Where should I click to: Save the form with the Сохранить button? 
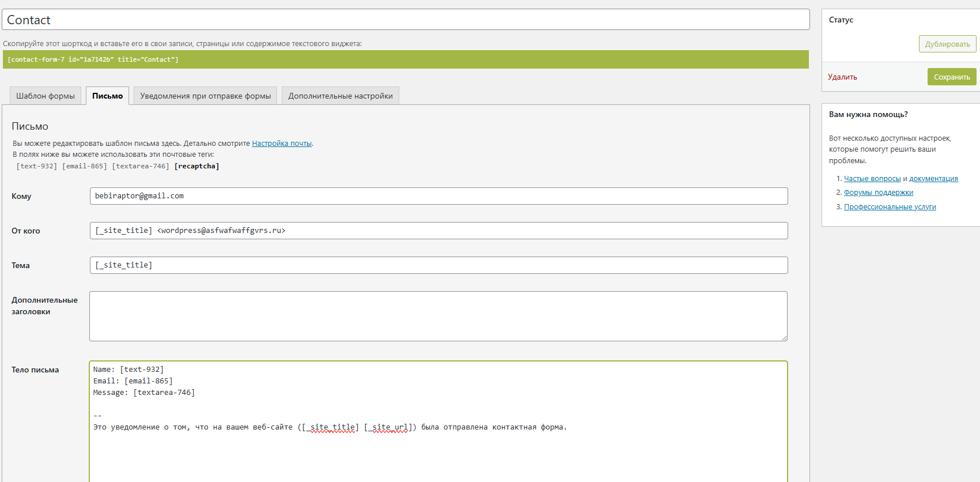click(x=952, y=77)
